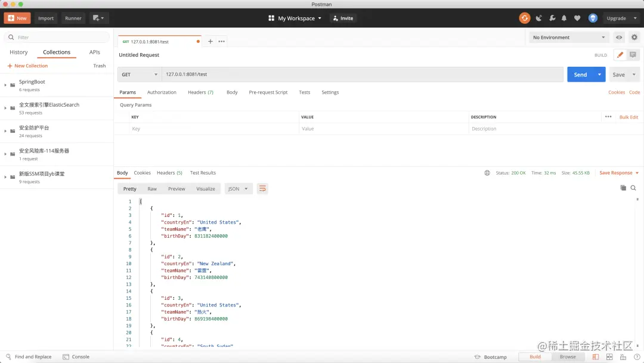Open Pre-request Script tab
644x363 pixels.
tap(268, 92)
